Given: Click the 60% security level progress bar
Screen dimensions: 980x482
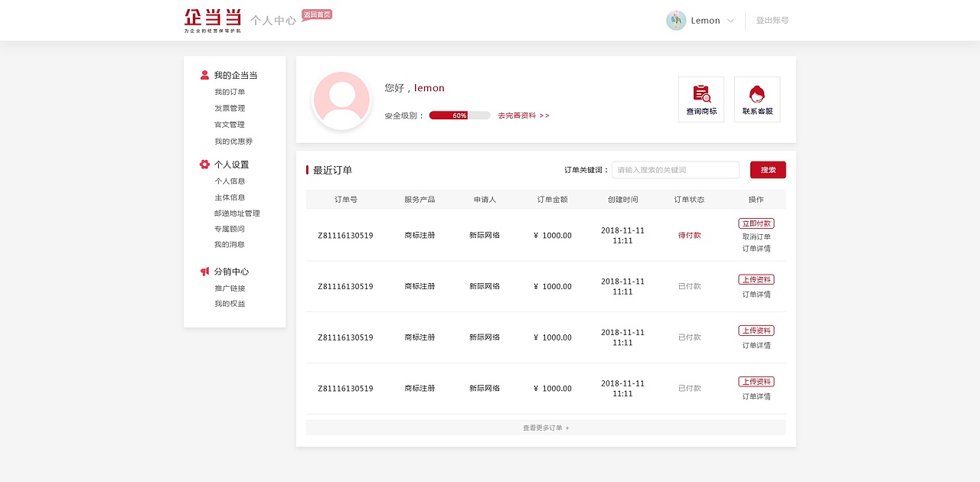Looking at the screenshot, I should tap(459, 115).
